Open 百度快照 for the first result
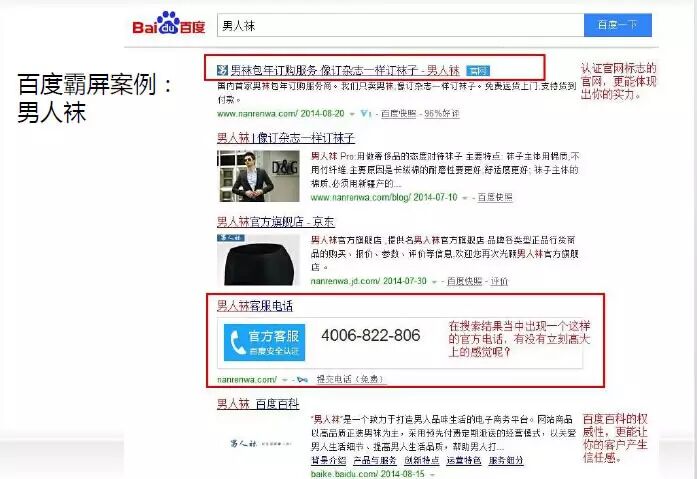 398,114
